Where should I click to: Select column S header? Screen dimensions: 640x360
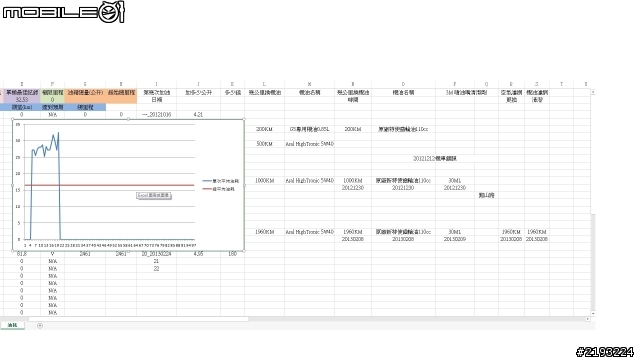537,84
